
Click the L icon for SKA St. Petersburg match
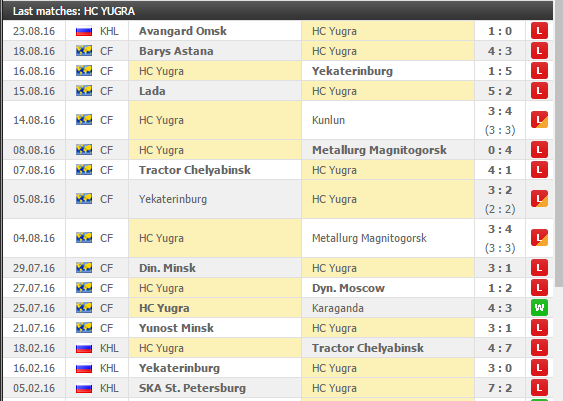click(x=539, y=388)
